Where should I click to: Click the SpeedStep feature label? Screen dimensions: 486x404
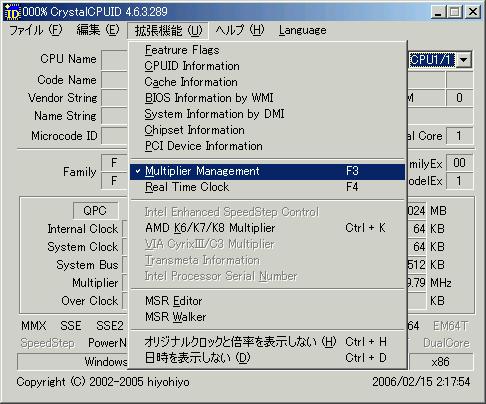click(47, 343)
